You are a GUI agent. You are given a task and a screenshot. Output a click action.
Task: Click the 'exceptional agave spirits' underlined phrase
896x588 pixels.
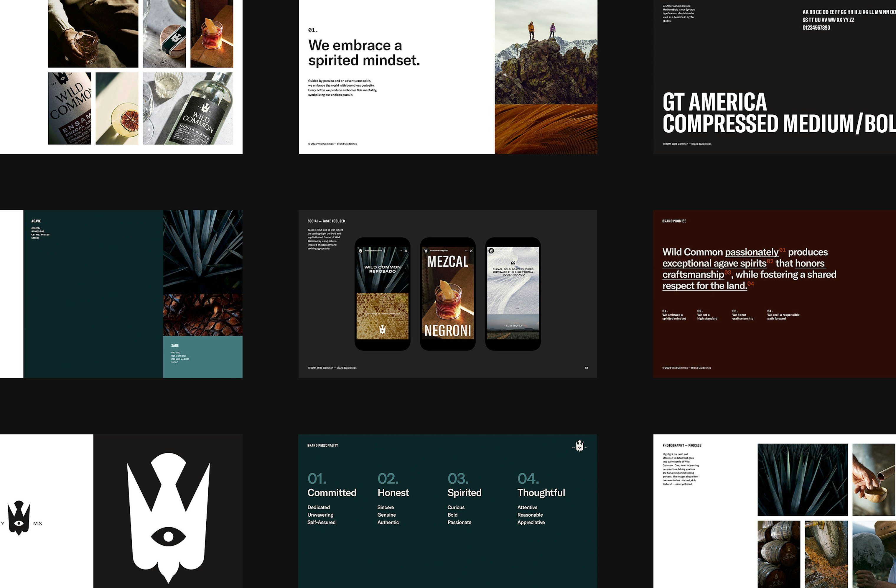[714, 263]
